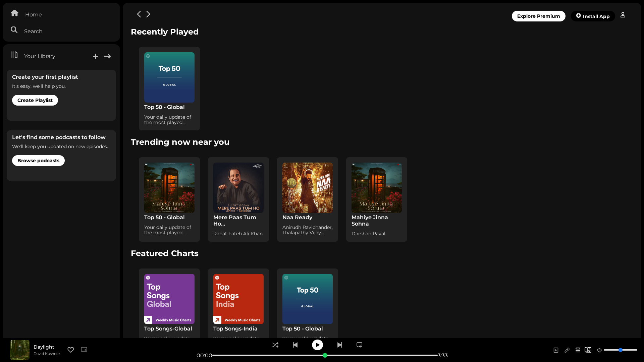Skip to the next track

tap(340, 345)
